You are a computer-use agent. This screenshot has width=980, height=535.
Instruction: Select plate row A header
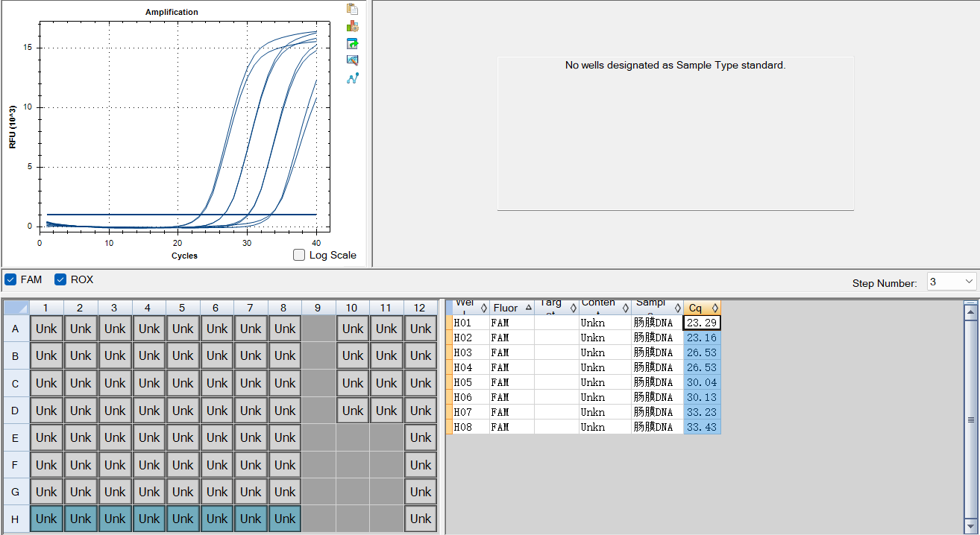(x=16, y=329)
